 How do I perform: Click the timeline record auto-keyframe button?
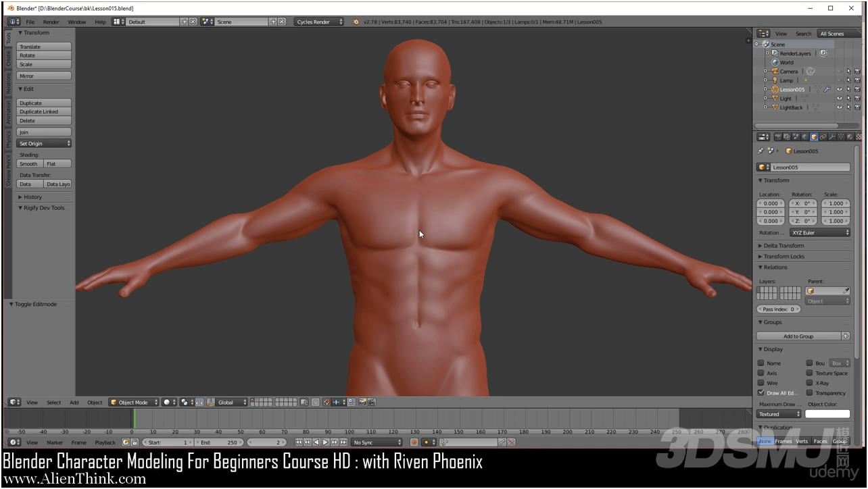[414, 442]
